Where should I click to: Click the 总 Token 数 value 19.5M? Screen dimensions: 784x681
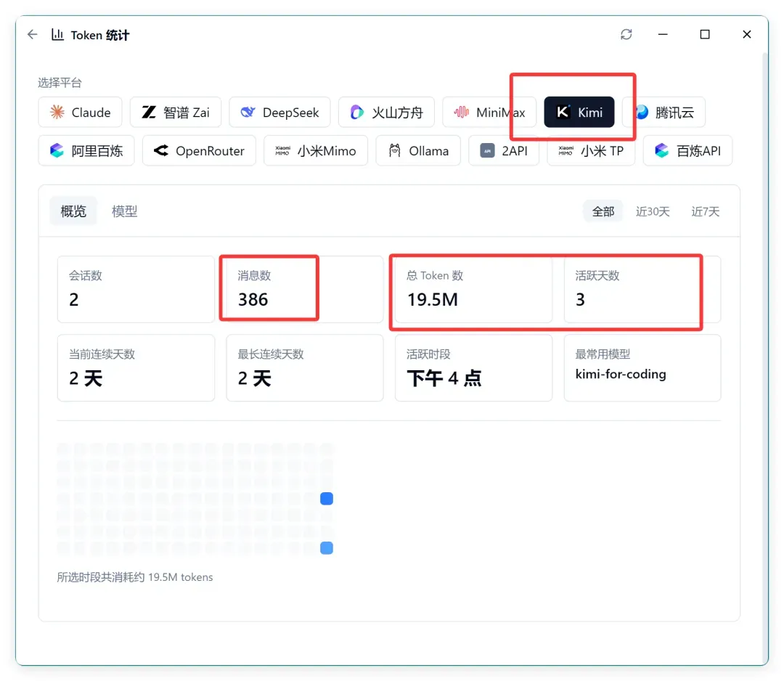(x=433, y=300)
